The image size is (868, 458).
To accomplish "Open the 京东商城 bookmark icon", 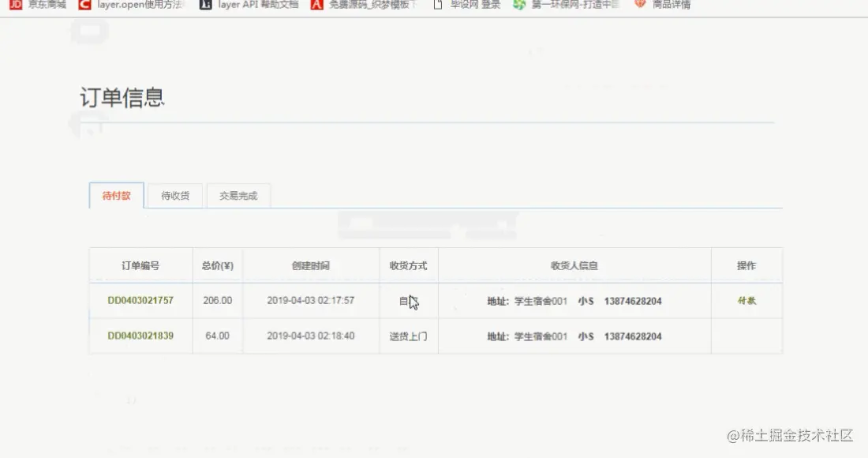I will [16, 5].
